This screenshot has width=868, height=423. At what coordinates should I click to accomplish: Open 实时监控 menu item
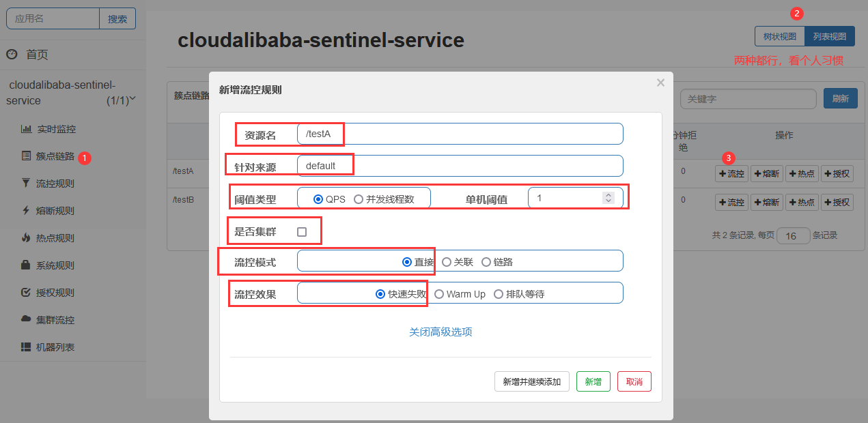coord(56,129)
